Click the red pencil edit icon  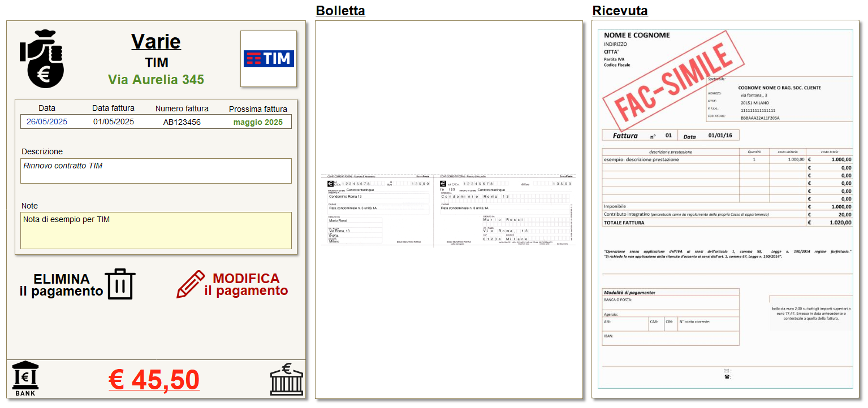tap(191, 284)
